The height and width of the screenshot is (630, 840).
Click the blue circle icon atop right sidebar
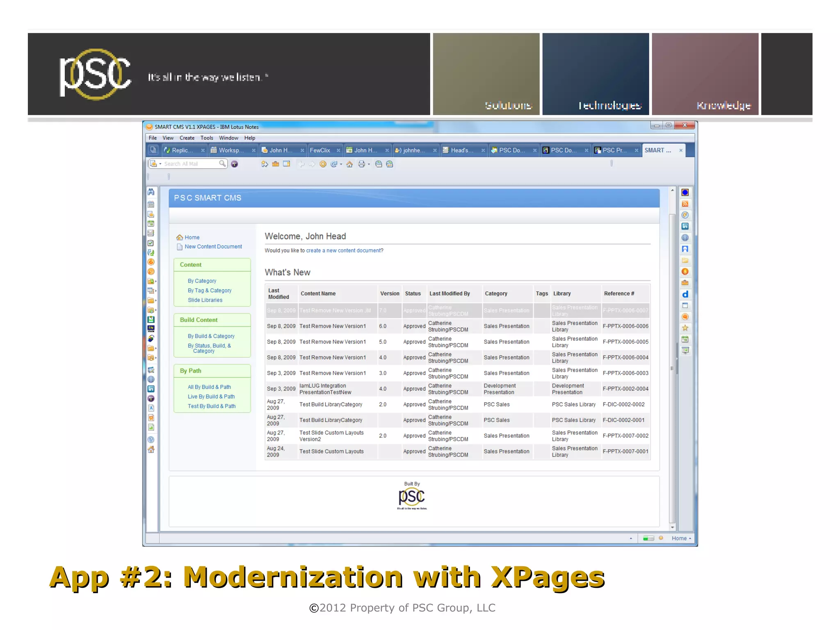coord(685,192)
